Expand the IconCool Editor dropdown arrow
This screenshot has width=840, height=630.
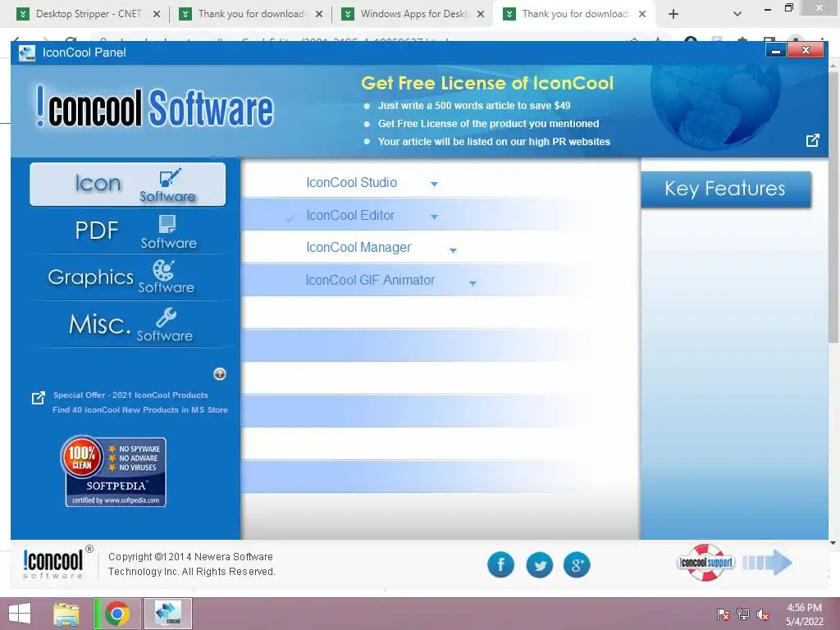point(435,217)
